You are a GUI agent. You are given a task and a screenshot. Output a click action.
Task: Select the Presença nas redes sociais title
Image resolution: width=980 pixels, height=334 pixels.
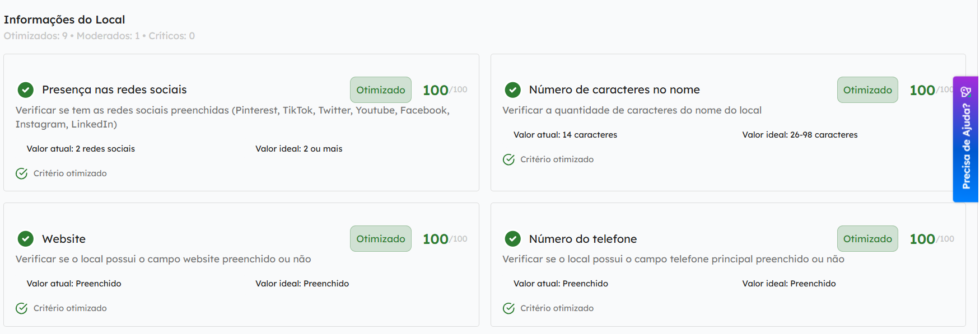click(114, 90)
